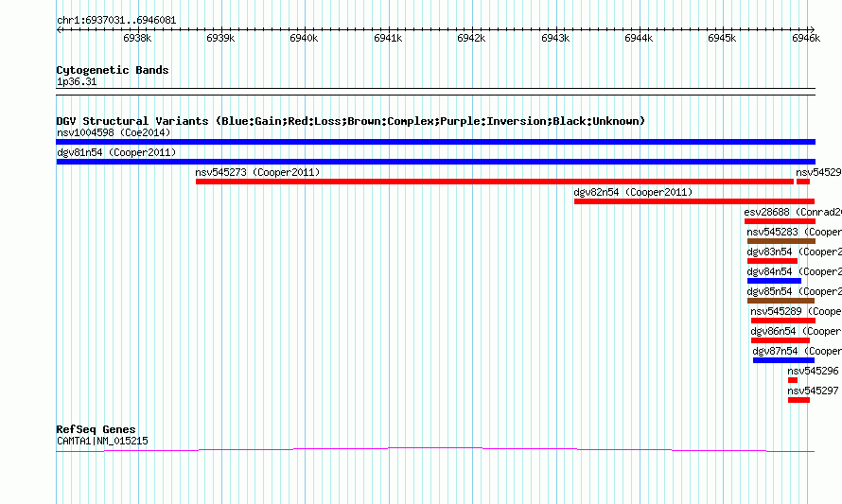
Task: Click the 6943k ruler label
Action: point(555,38)
